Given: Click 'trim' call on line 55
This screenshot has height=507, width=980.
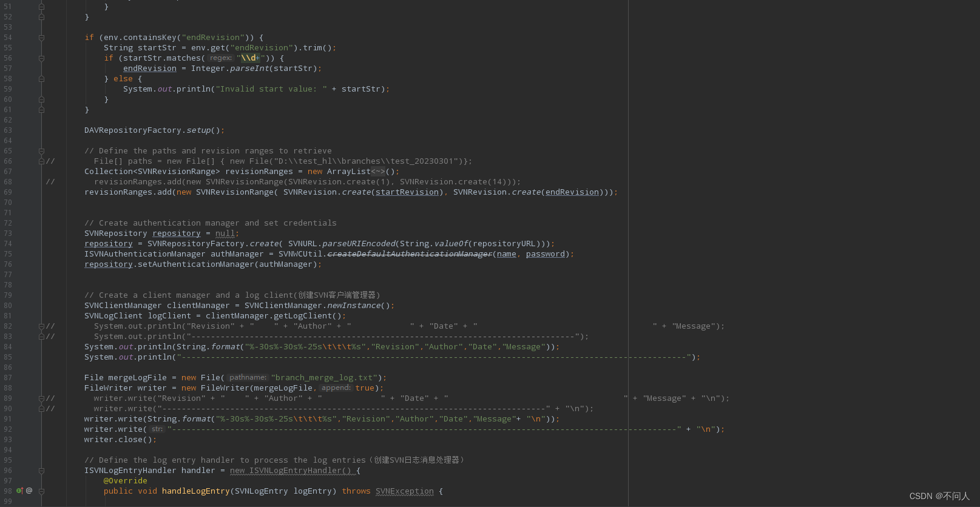Looking at the screenshot, I should pos(313,48).
